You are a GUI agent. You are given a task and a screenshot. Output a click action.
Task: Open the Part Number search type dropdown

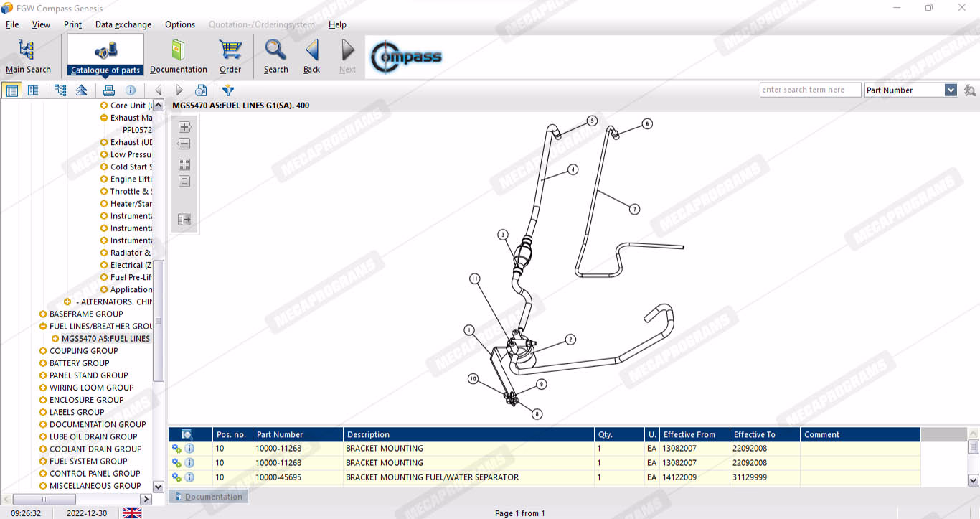(951, 90)
